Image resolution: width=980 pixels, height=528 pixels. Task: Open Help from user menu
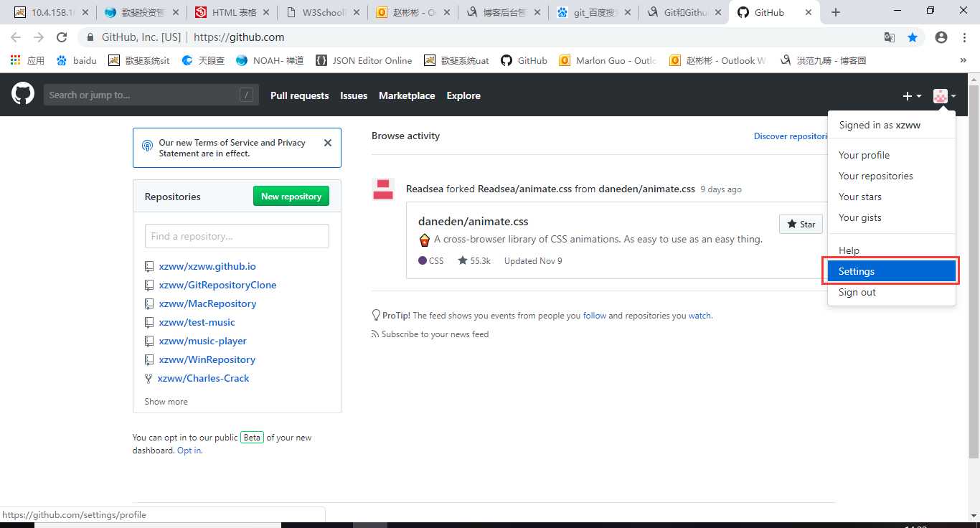pyautogui.click(x=892, y=250)
